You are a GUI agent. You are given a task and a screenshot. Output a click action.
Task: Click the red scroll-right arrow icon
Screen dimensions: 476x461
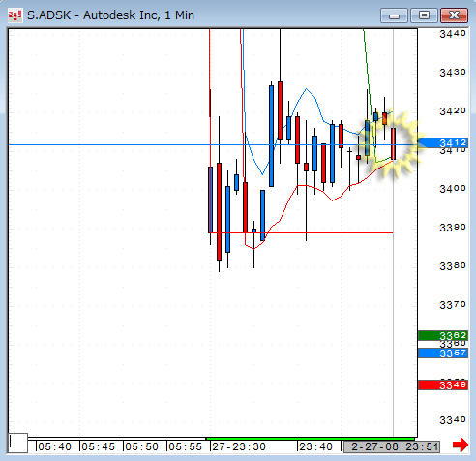(x=461, y=446)
